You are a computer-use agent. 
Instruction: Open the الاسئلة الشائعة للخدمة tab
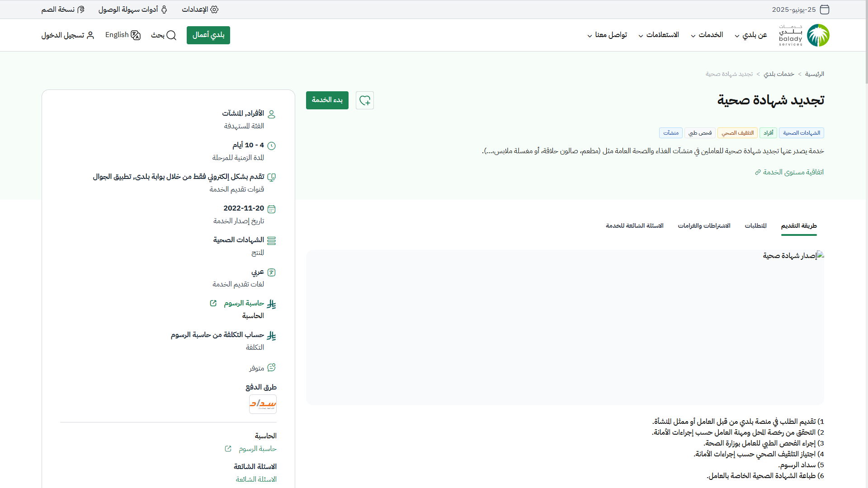click(634, 225)
